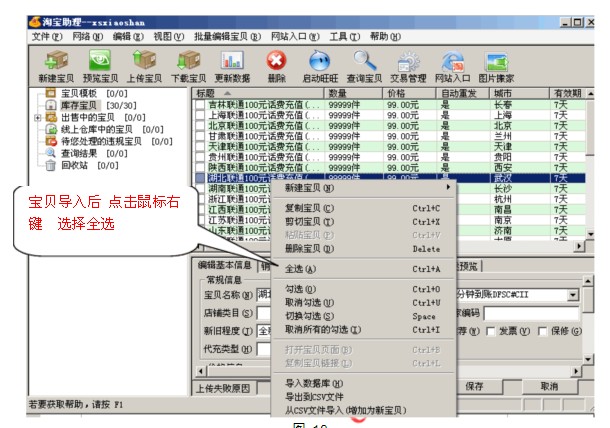Choose 导入数据库 in the context menu
The width and height of the screenshot is (610, 428).
[x=364, y=384]
